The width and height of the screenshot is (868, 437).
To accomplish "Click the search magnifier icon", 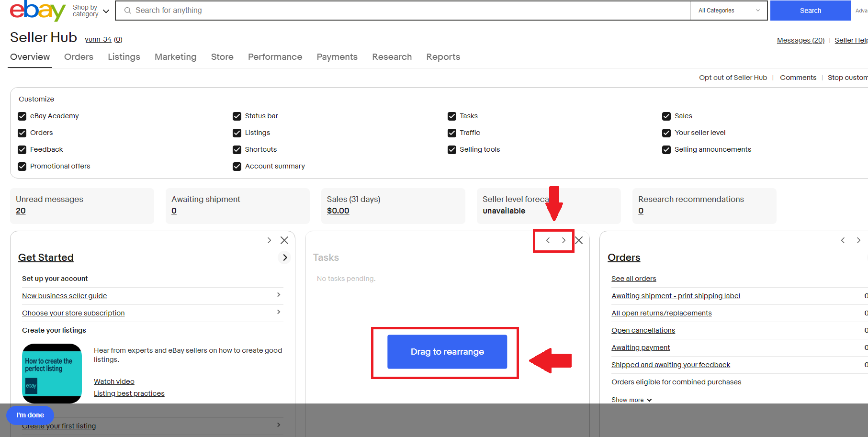I will point(128,11).
